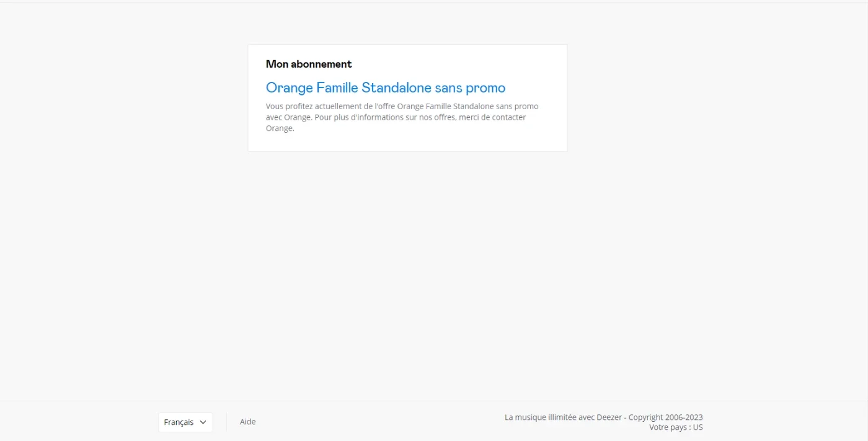868x441 pixels.
Task: Click the "Votre pays : US" footer text
Action: (x=676, y=427)
